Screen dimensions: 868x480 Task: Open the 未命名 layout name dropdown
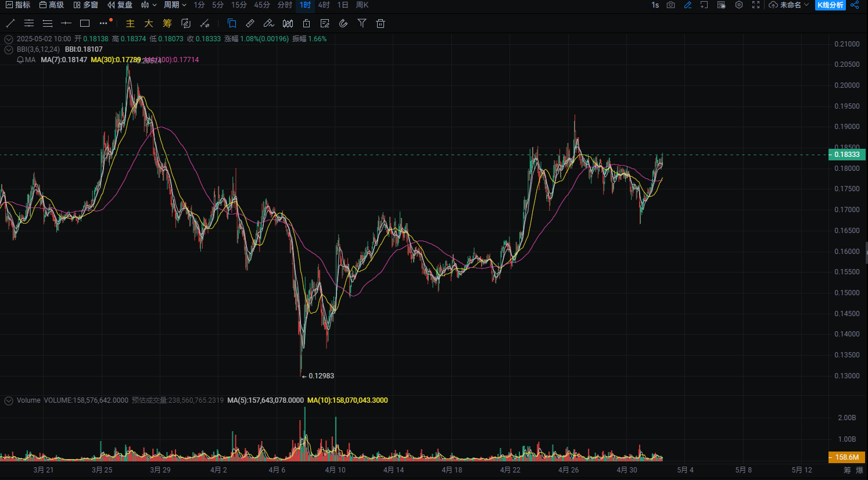(x=794, y=5)
